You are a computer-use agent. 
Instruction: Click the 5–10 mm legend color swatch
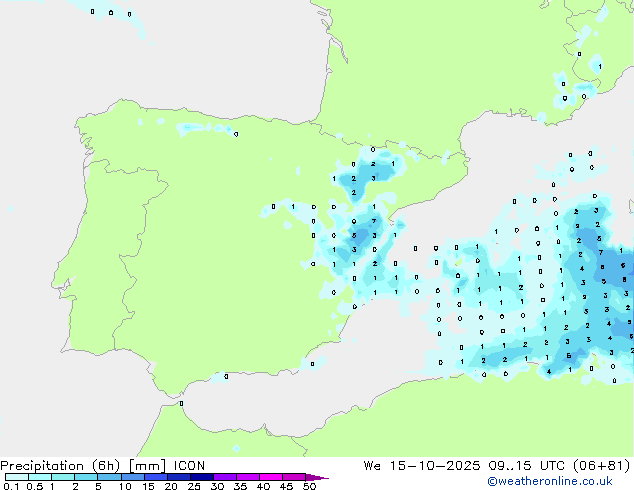pos(109,477)
